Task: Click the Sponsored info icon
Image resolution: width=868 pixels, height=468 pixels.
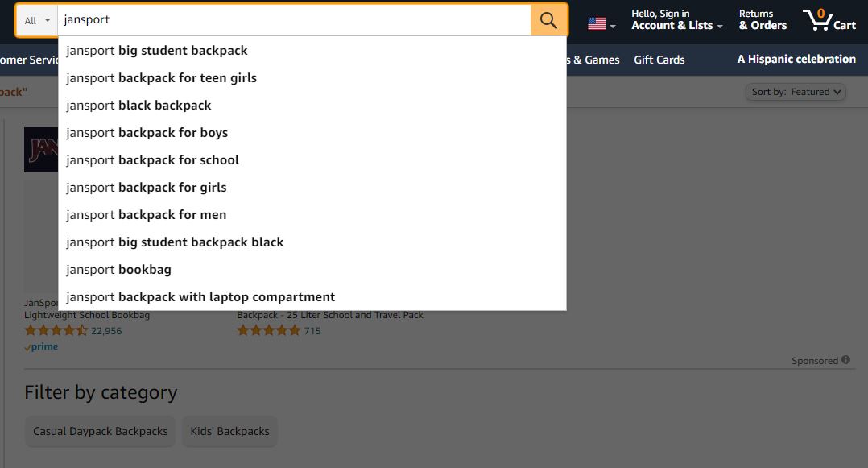Action: click(845, 360)
